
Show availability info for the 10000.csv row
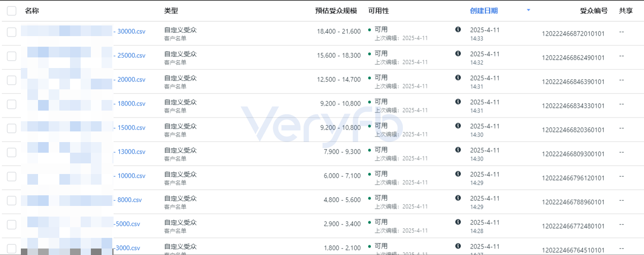458,174
